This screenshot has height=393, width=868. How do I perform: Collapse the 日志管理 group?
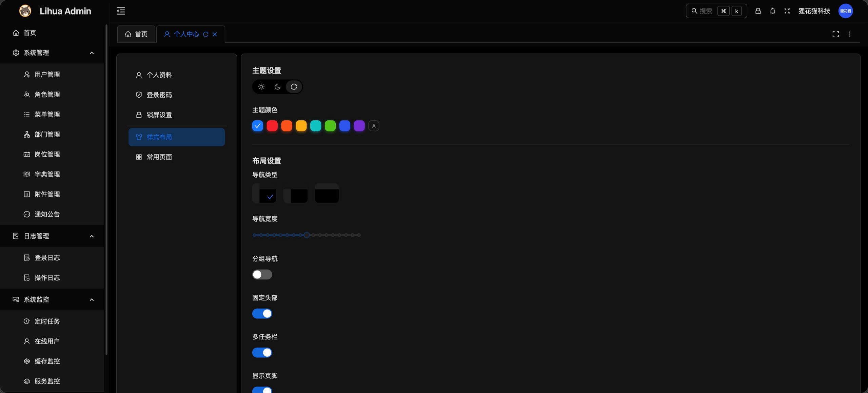[x=52, y=236]
